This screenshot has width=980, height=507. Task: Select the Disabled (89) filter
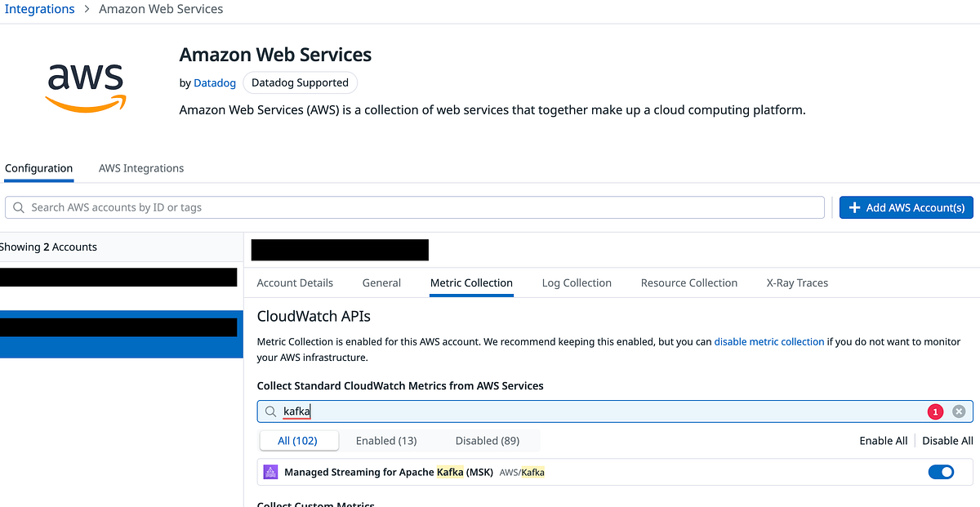pos(487,440)
